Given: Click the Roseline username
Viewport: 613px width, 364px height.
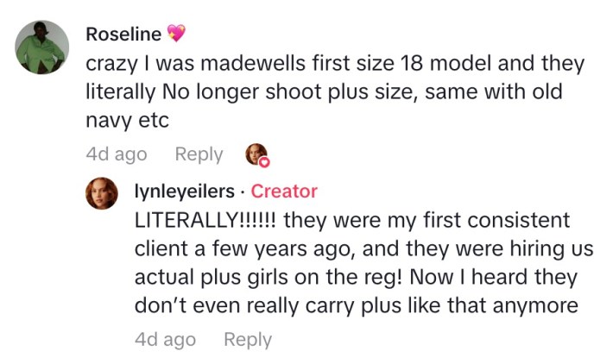Looking at the screenshot, I should [x=123, y=35].
